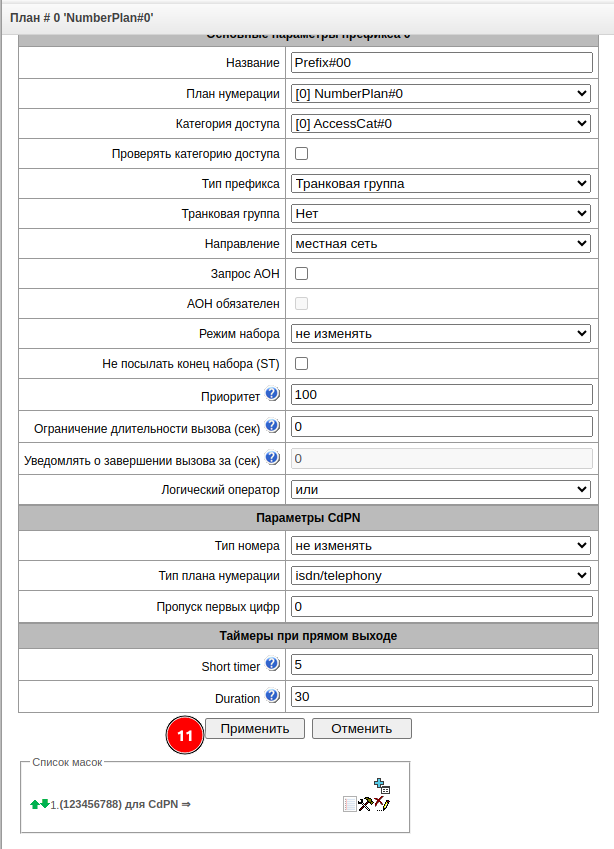Click the hammer tools icon for mask 1
Screen dimensions: 614x849
(365, 804)
